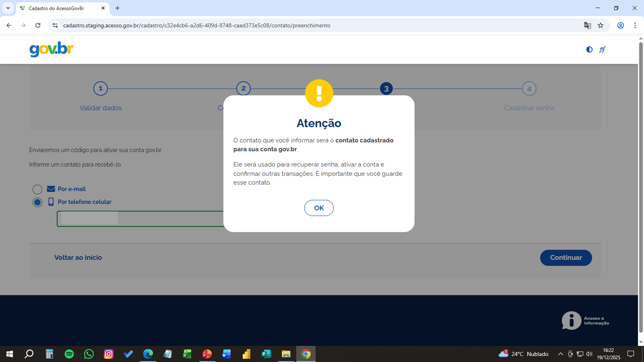
Task: Reload the page
Action: (x=38, y=25)
